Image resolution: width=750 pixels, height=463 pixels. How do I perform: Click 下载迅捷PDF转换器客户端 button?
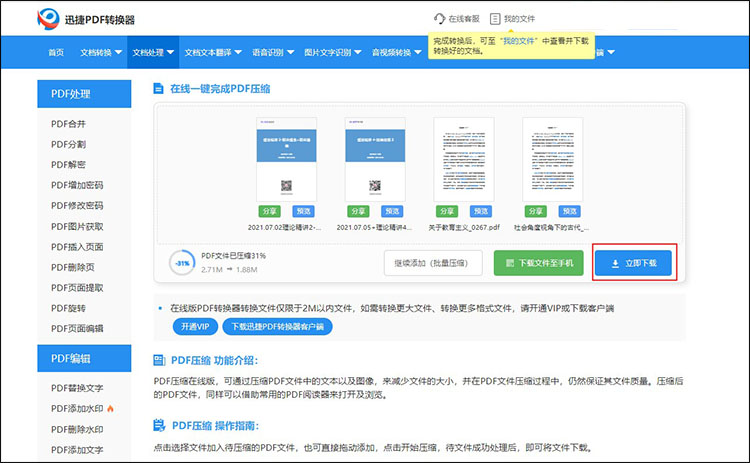tap(277, 327)
